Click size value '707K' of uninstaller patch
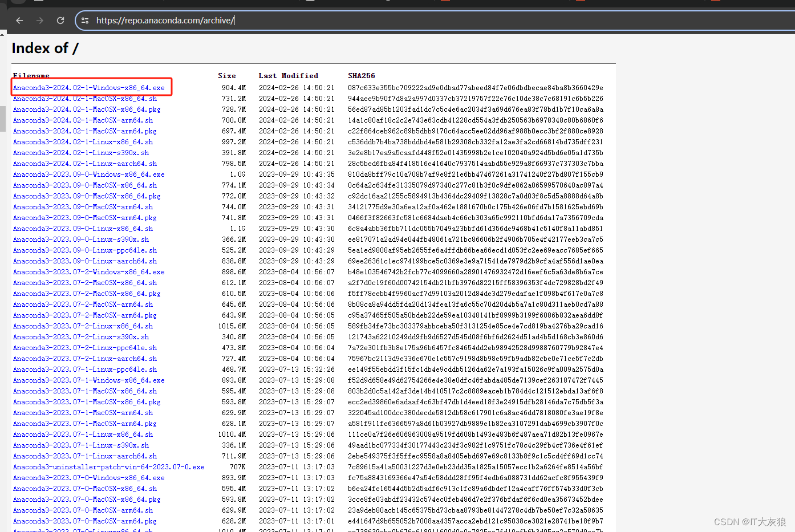The image size is (795, 532). click(x=238, y=467)
